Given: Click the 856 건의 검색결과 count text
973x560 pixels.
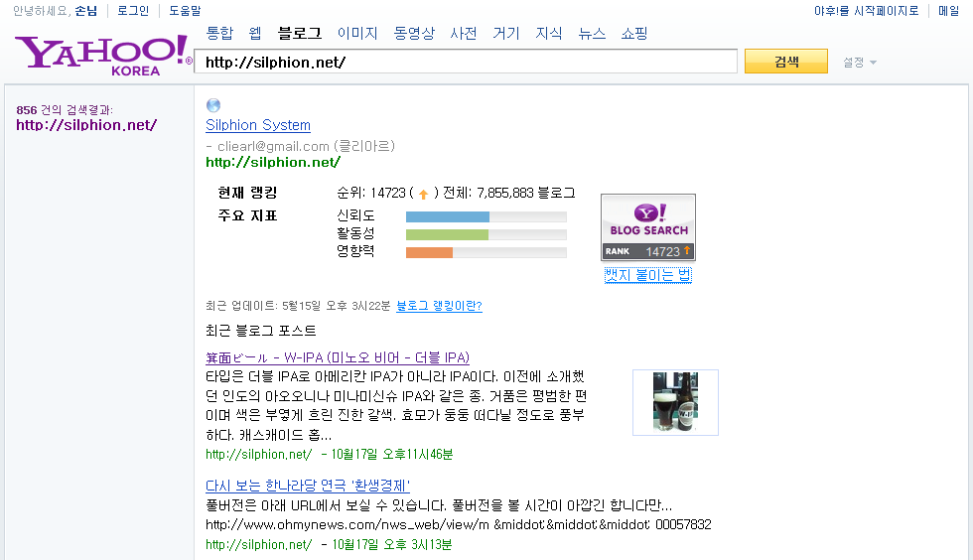Looking at the screenshot, I should pyautogui.click(x=65, y=110).
